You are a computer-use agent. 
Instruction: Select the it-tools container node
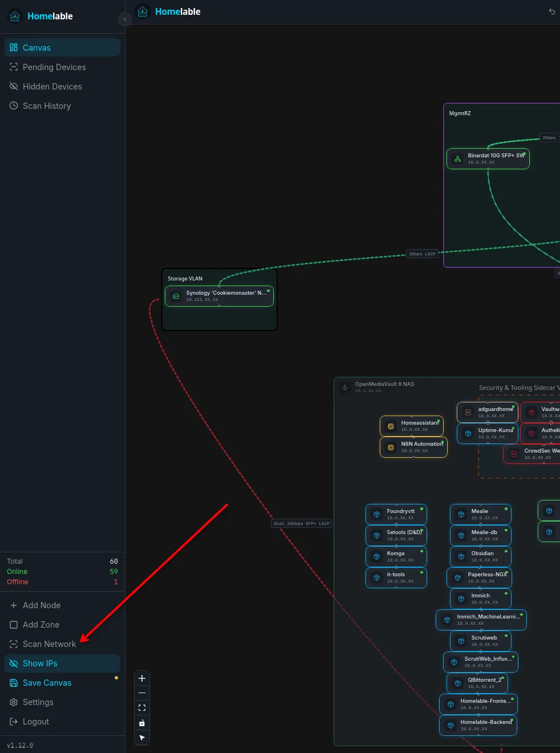396,577
